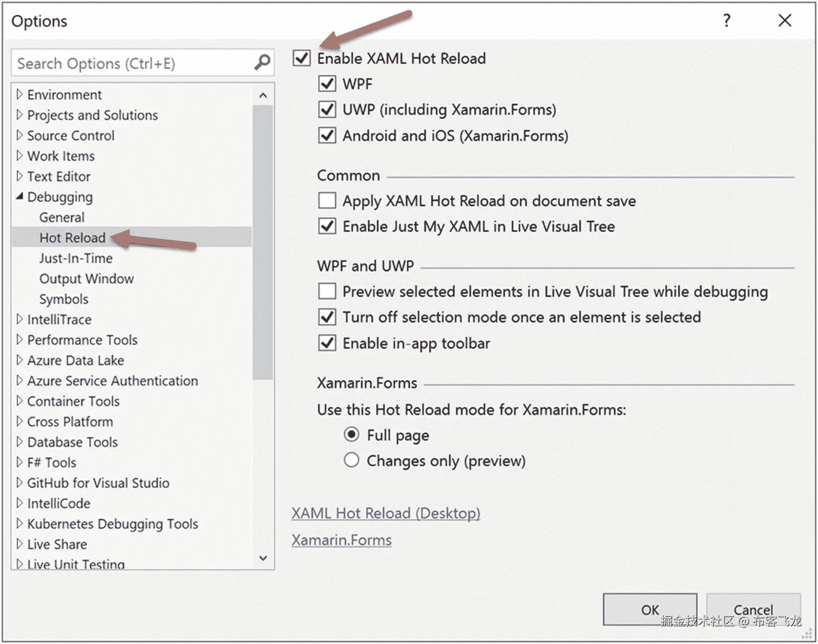Select the Text Editor category label
Screen dimensions: 818x644
[x=59, y=176]
